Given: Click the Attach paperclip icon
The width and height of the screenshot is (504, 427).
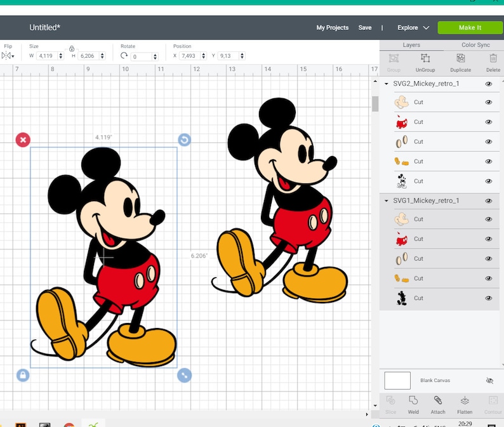Looking at the screenshot, I should click(x=438, y=400).
